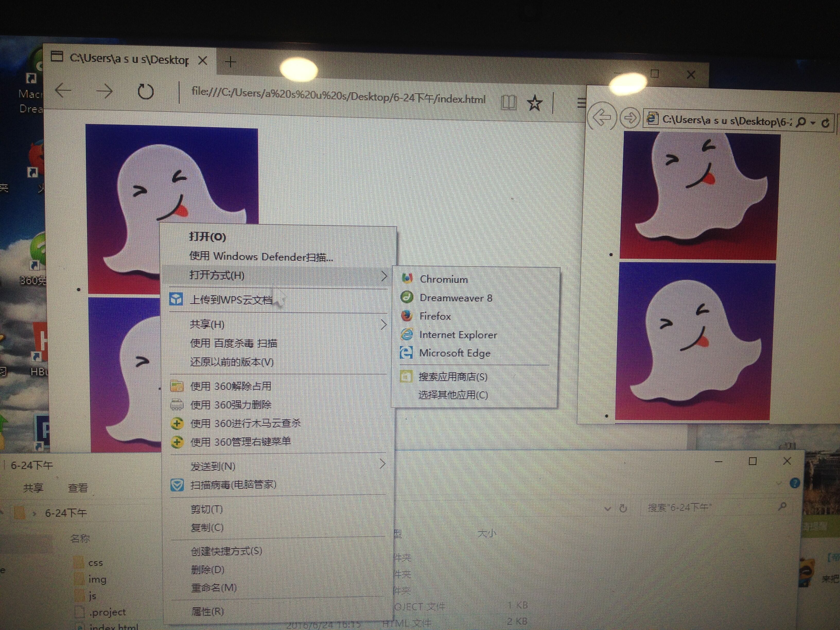The height and width of the screenshot is (630, 840).
Task: Open 查看 tab in File Explorer
Action: (x=78, y=488)
